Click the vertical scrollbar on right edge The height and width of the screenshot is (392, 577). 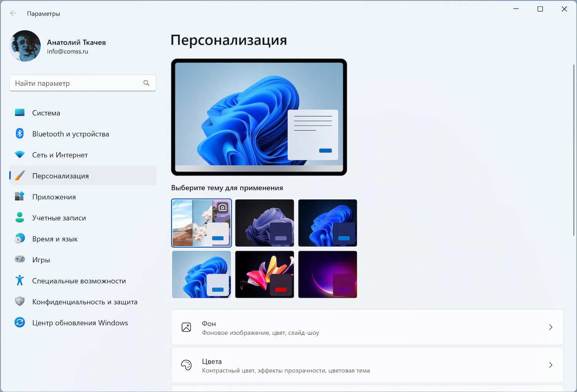click(574, 150)
